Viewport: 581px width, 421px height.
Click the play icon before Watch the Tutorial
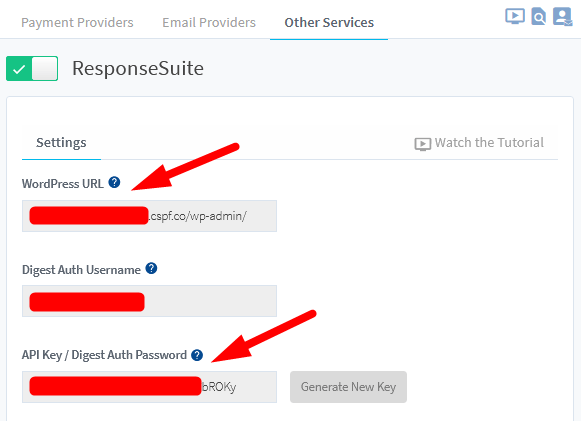pos(422,144)
